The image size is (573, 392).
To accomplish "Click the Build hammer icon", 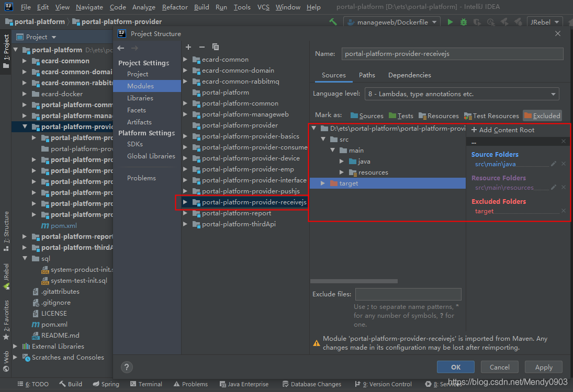I will pos(333,22).
